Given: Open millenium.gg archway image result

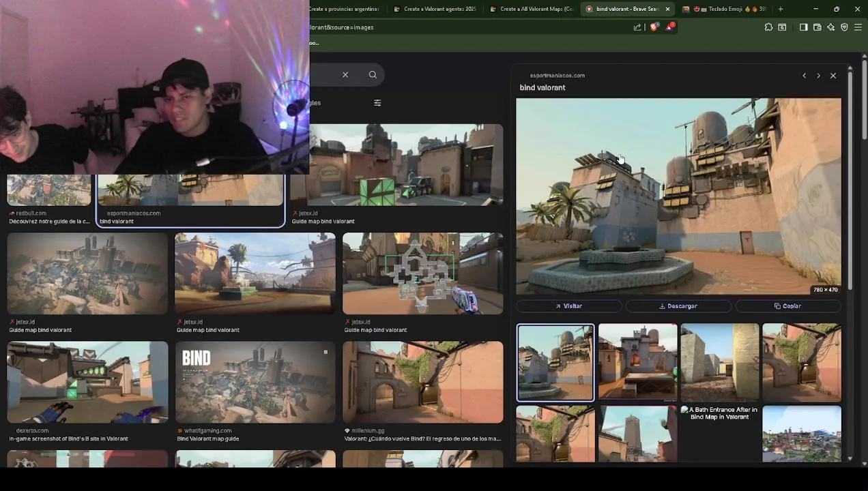Looking at the screenshot, I should pos(422,383).
